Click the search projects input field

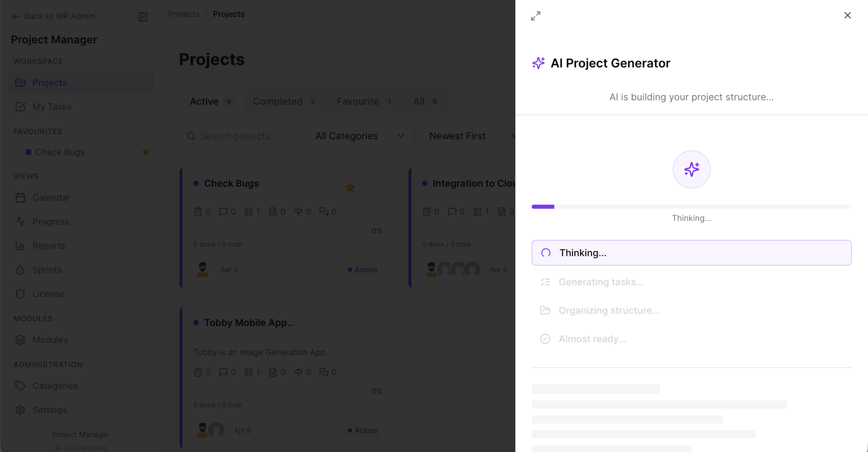[x=239, y=136]
